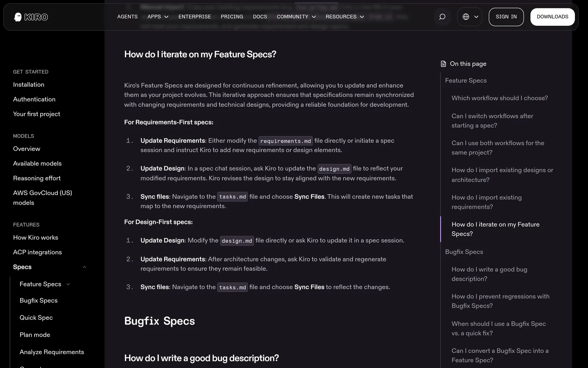
Task: Open Models Overview sidebar link
Action: pos(26,149)
